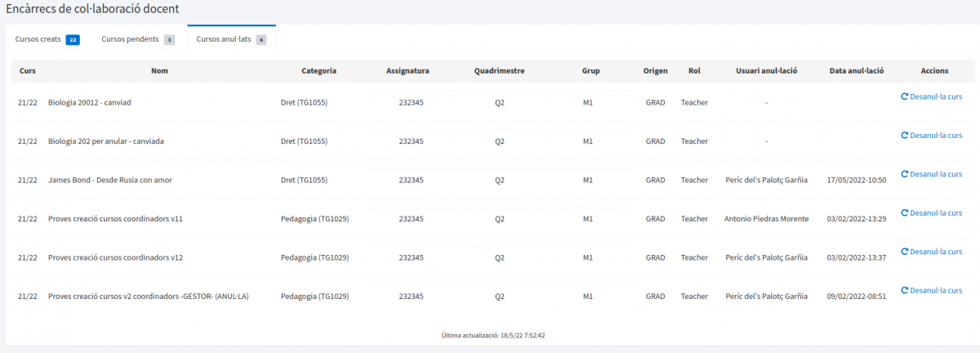Click the course name James Bond - Desde Rusia con amor

click(x=110, y=180)
